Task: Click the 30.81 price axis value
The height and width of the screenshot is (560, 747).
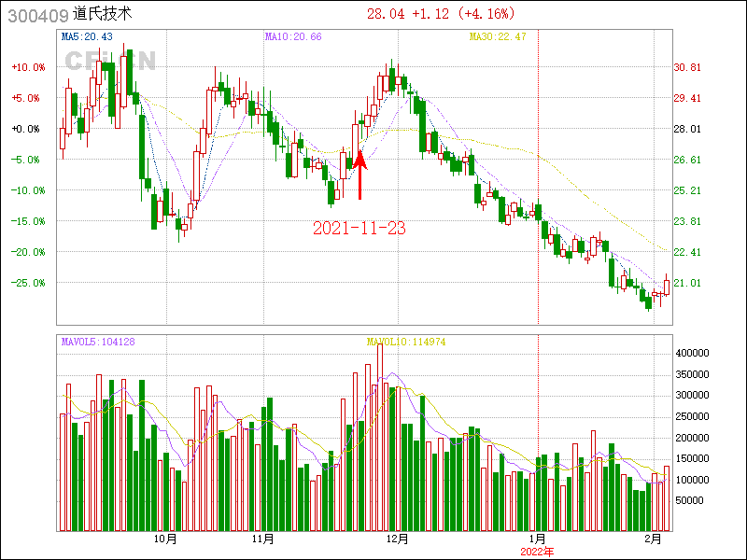Action: click(x=687, y=67)
